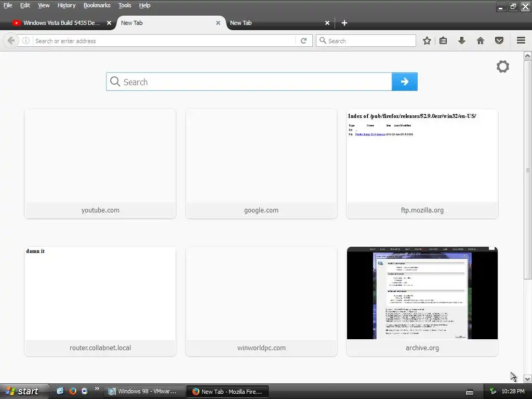Close the Windows Vista Build 5435 tab
This screenshot has width=532, height=399.
(x=109, y=23)
